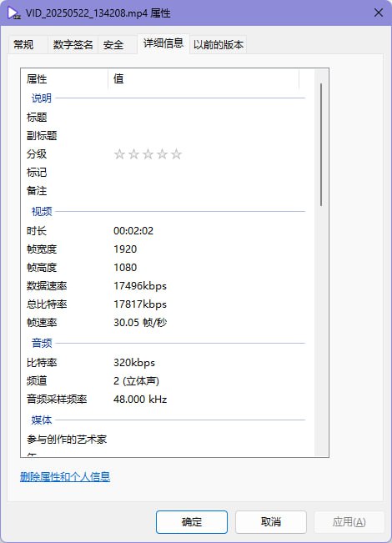
Task: Set the 分级 rating to two stars
Action: coord(133,154)
